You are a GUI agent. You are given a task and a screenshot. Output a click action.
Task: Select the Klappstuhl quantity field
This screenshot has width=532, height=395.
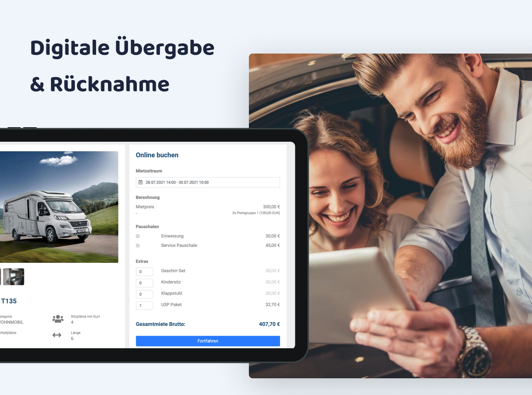(x=144, y=294)
